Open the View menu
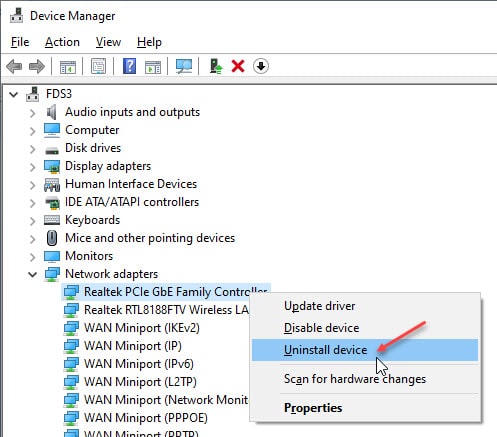This screenshot has height=437, width=497. click(108, 42)
